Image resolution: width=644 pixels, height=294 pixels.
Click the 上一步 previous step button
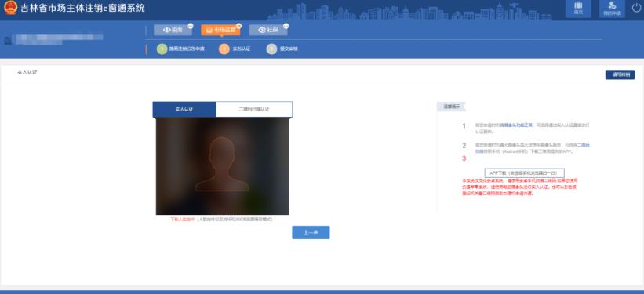click(311, 232)
